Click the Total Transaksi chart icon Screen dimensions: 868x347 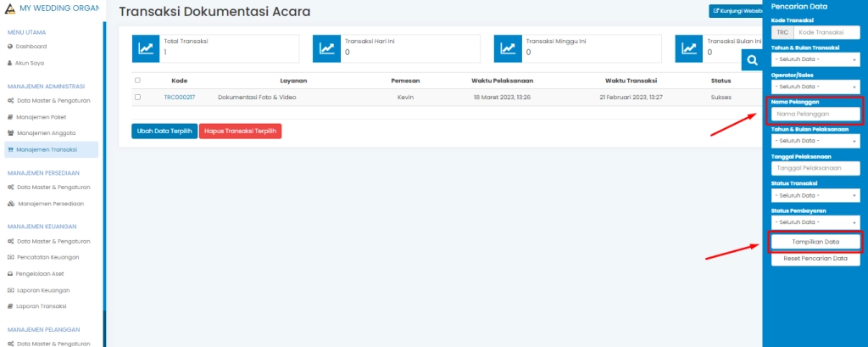click(x=146, y=49)
